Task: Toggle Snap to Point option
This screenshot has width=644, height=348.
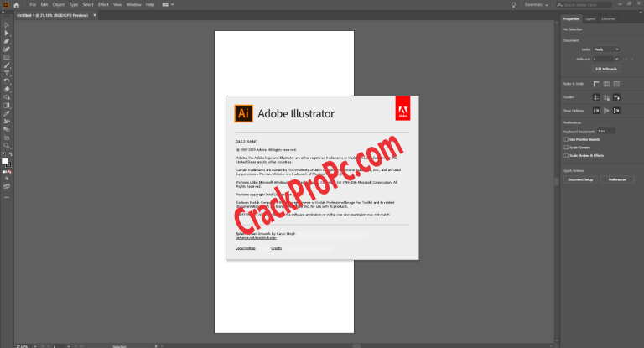Action: (x=596, y=111)
